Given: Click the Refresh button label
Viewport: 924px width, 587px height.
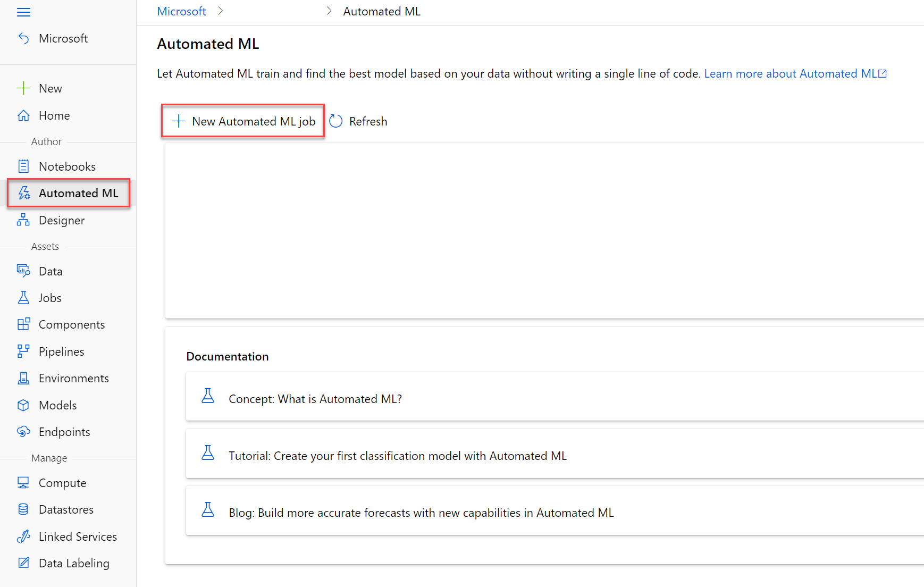Looking at the screenshot, I should [368, 121].
